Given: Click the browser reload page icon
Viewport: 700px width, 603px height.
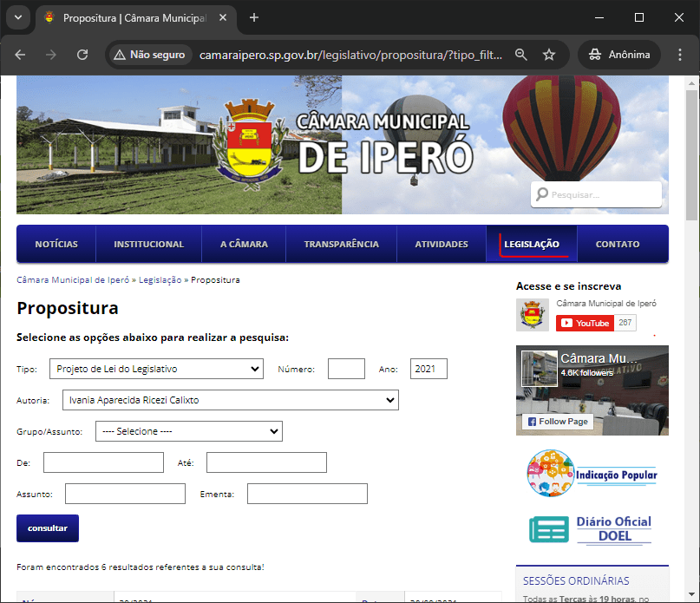Looking at the screenshot, I should 82,55.
